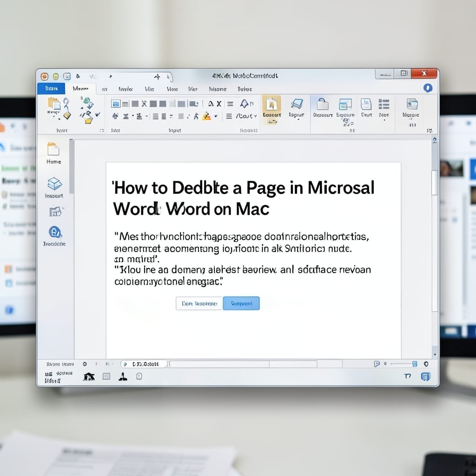This screenshot has height=476, width=476.
Task: Click the shield icon right of zoom slider
Action: coord(426,364)
